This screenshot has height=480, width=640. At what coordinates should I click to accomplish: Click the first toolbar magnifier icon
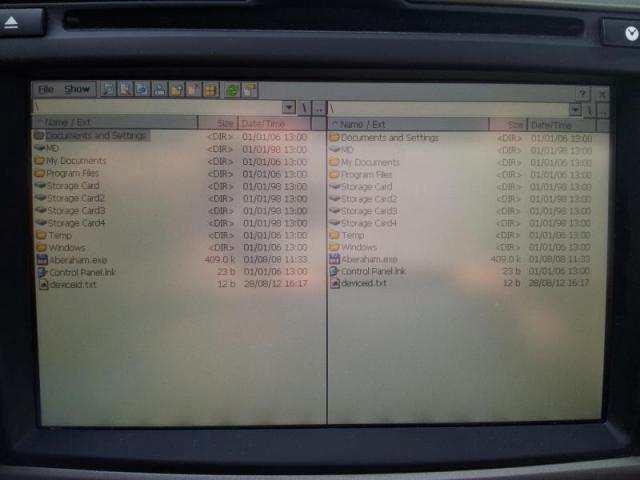point(108,89)
